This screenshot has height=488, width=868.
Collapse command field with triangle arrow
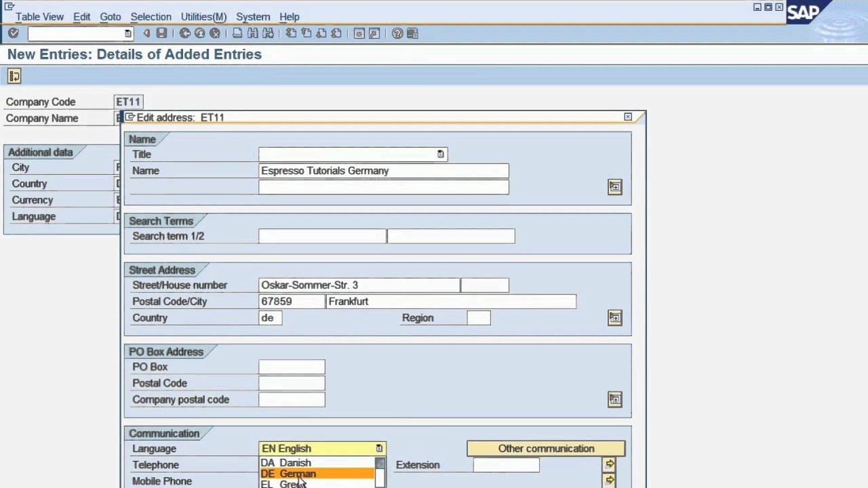[x=146, y=33]
